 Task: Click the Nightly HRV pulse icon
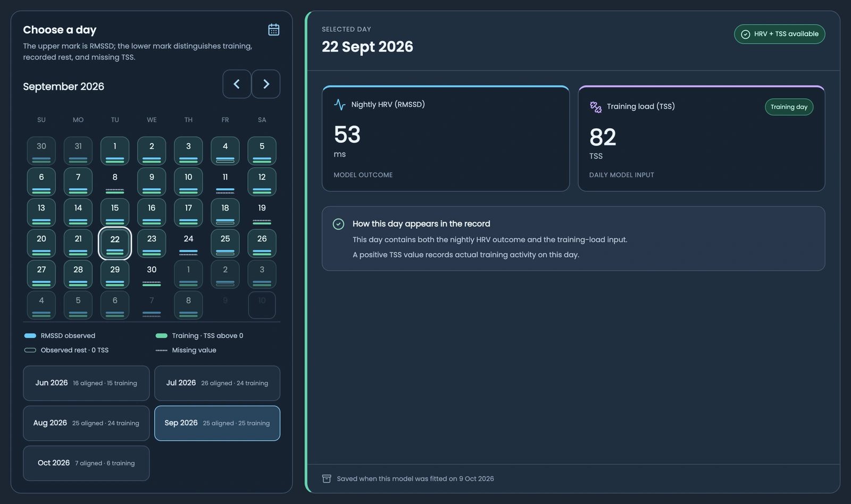[x=339, y=105]
